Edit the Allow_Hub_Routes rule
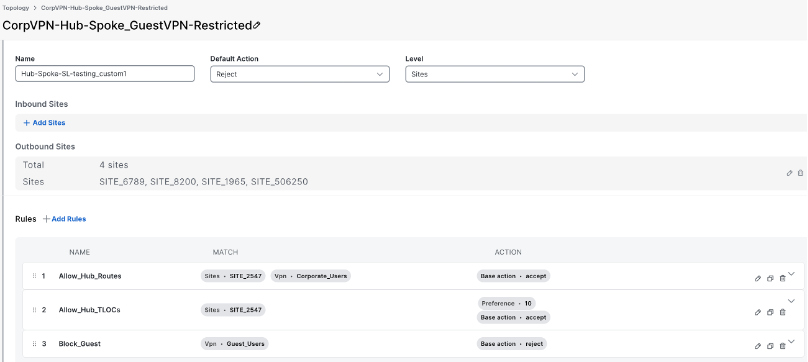Viewport: 808px width, 362px height. pyautogui.click(x=758, y=278)
